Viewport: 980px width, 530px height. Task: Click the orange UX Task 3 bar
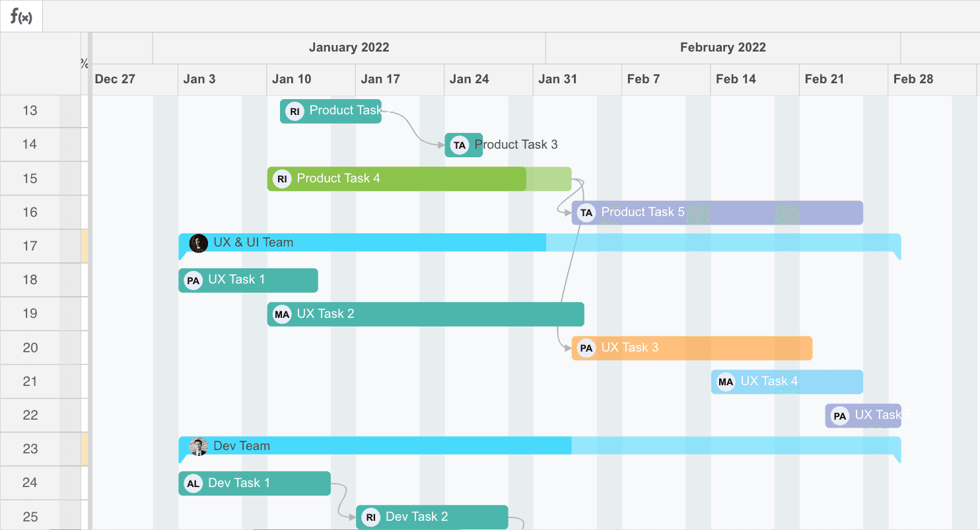pyautogui.click(x=726, y=348)
